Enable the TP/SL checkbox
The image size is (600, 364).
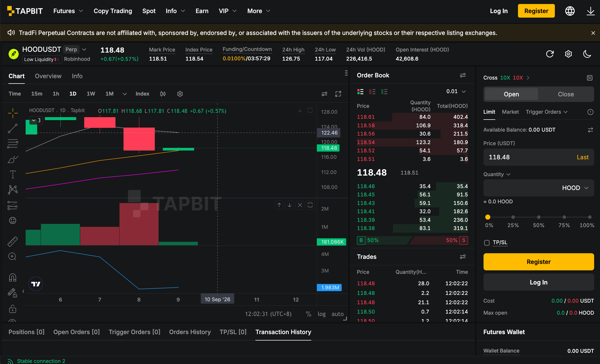[487, 243]
